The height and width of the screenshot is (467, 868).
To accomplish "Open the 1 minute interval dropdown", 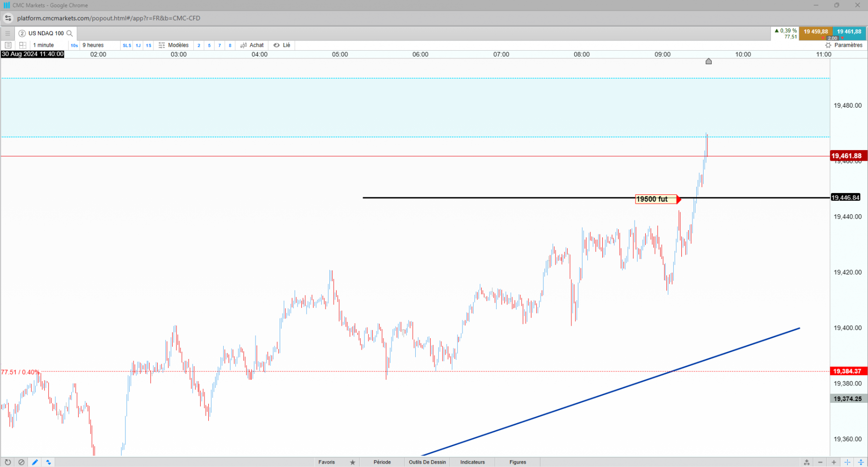I will (49, 45).
